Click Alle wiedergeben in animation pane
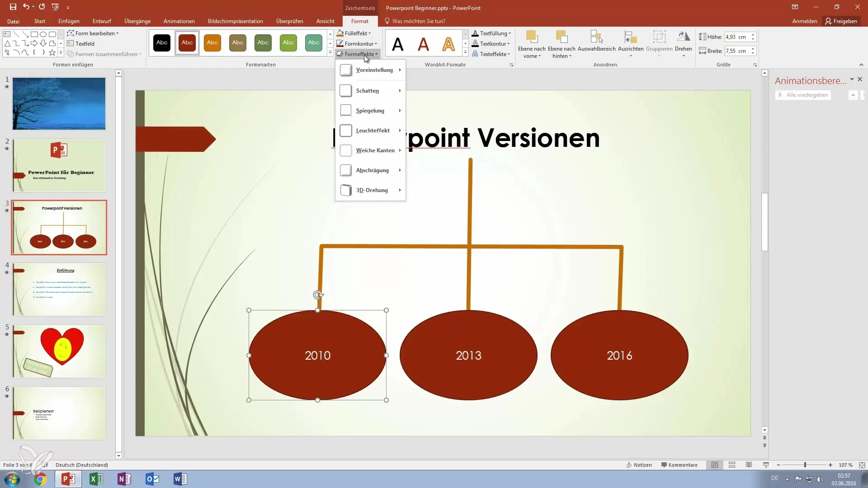 [803, 95]
